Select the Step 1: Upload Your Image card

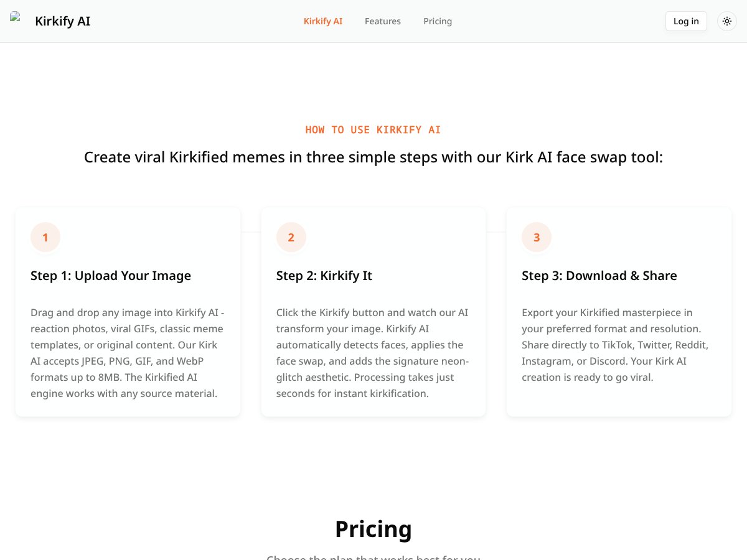tap(128, 311)
